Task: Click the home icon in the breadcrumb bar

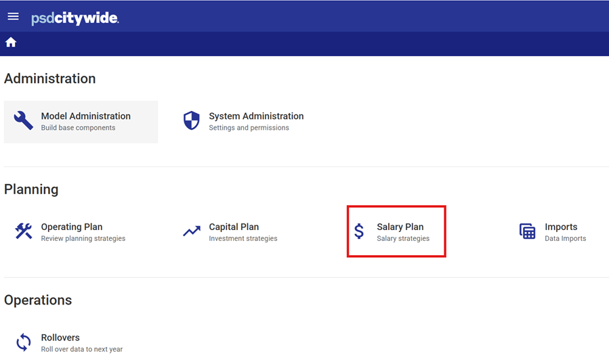Action: tap(11, 42)
